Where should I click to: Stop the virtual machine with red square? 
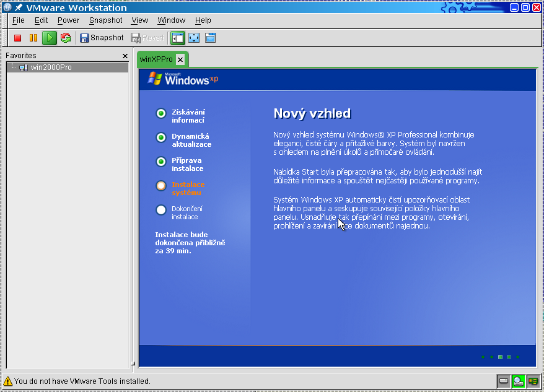(x=18, y=38)
